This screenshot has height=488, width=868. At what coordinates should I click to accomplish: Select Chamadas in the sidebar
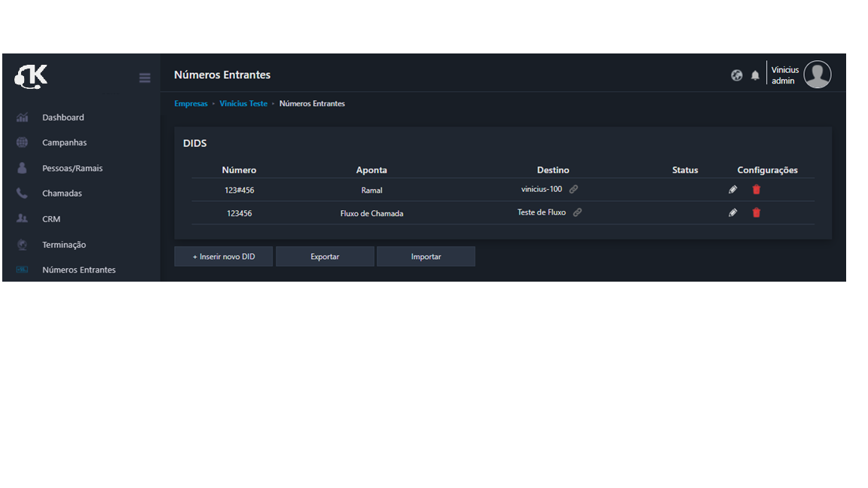(x=62, y=193)
